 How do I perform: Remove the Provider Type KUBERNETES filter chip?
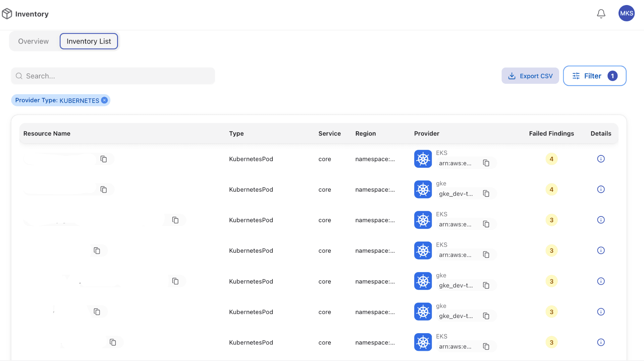[x=104, y=100]
